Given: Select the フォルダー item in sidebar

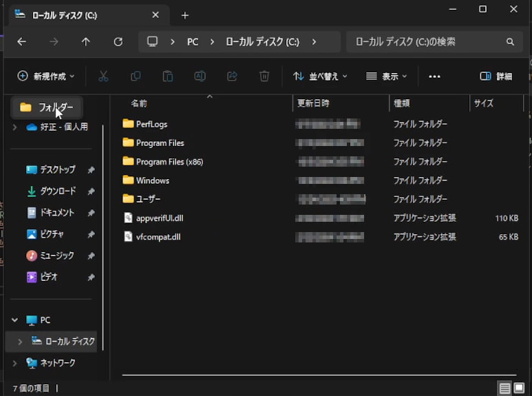Looking at the screenshot, I should [x=47, y=107].
